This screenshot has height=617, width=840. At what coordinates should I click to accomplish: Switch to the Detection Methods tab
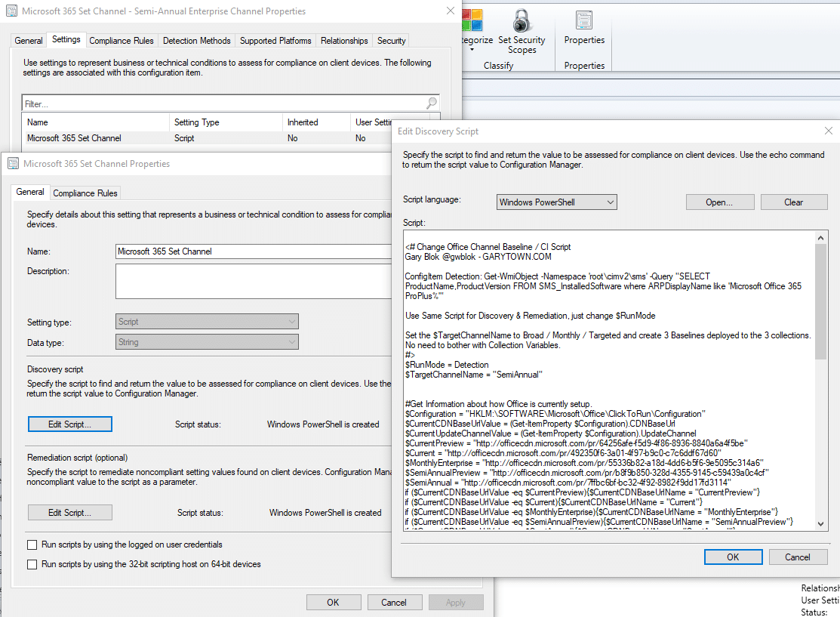click(196, 41)
